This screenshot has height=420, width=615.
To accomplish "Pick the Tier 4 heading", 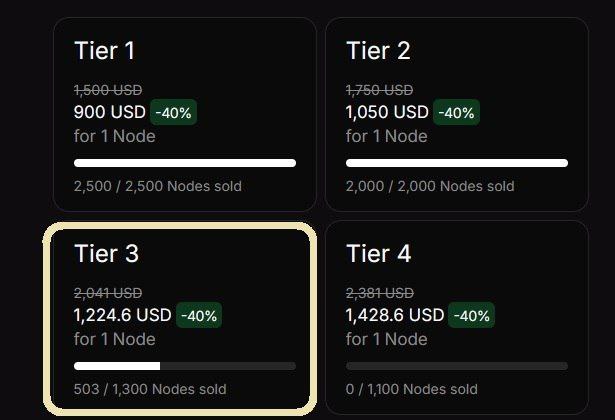I will tap(379, 254).
